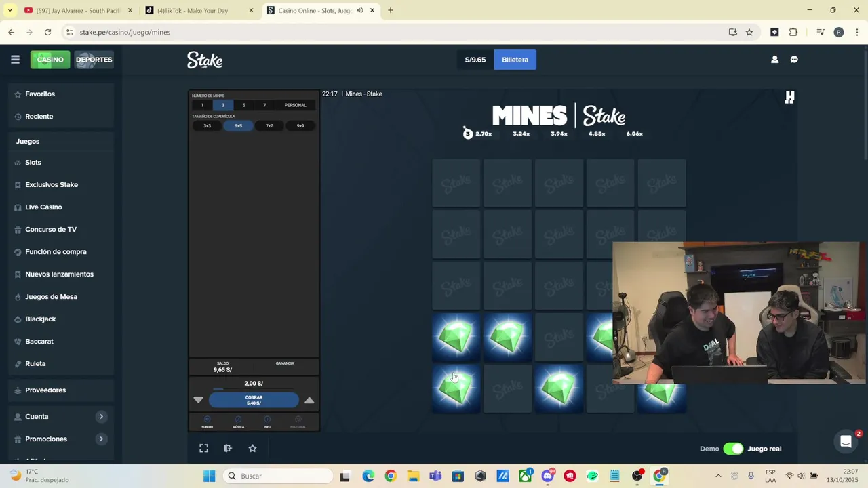Open a new browser tab

390,10
